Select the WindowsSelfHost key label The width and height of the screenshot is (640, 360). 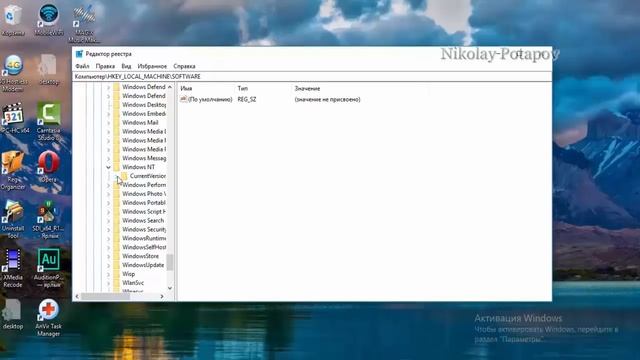click(x=144, y=247)
